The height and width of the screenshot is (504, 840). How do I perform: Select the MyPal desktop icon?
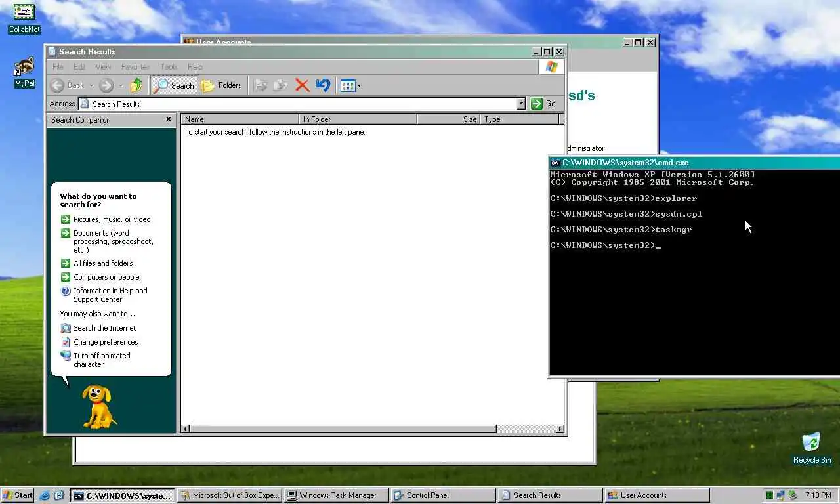24,72
